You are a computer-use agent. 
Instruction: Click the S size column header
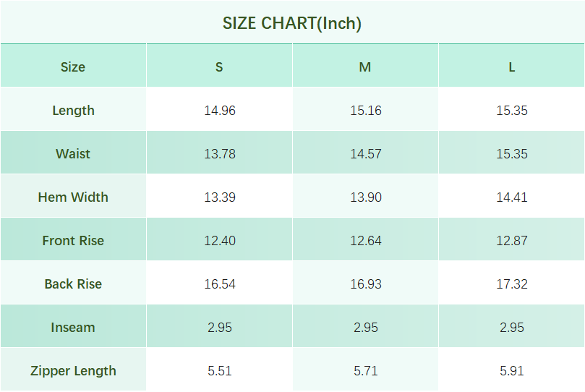[219, 67]
